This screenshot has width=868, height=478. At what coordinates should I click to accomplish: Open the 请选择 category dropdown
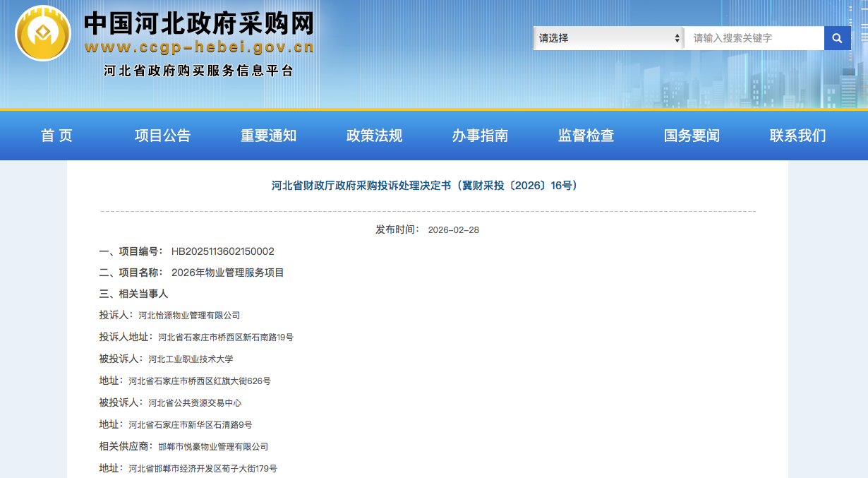pyautogui.click(x=603, y=37)
